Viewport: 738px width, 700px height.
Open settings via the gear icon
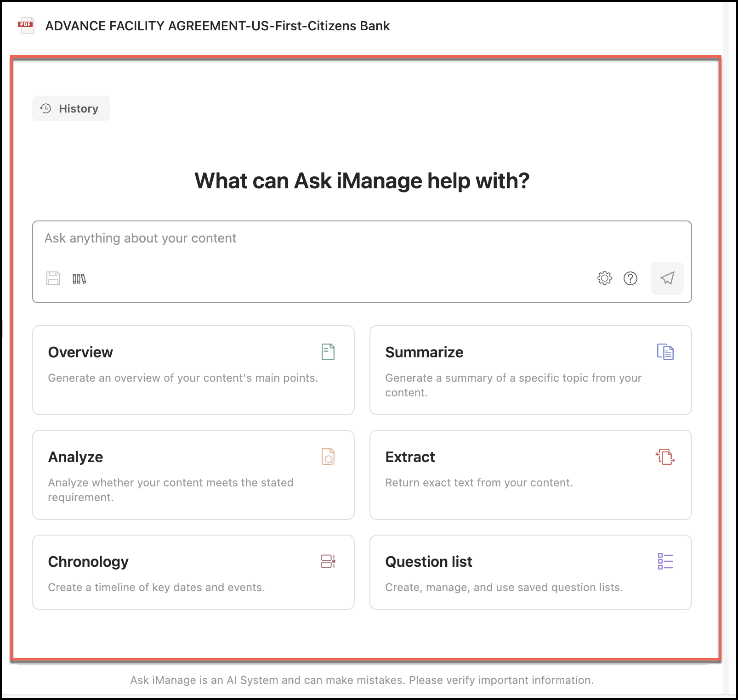click(604, 278)
